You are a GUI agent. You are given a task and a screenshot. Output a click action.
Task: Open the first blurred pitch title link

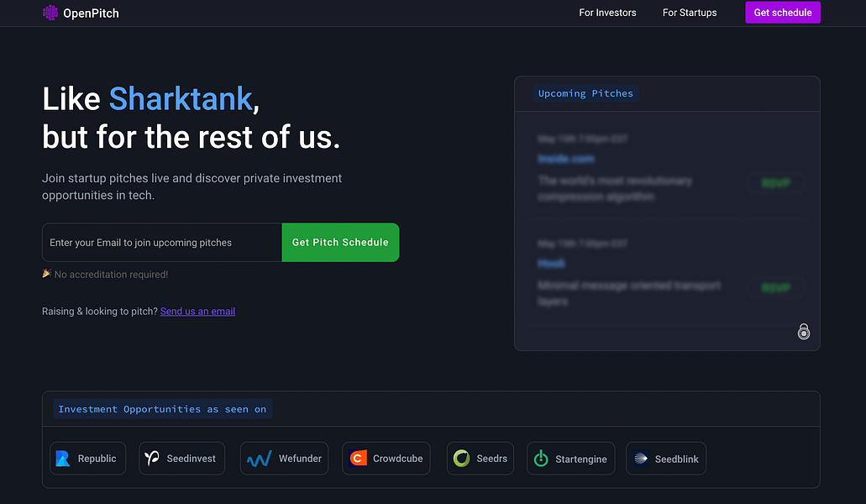pos(566,159)
